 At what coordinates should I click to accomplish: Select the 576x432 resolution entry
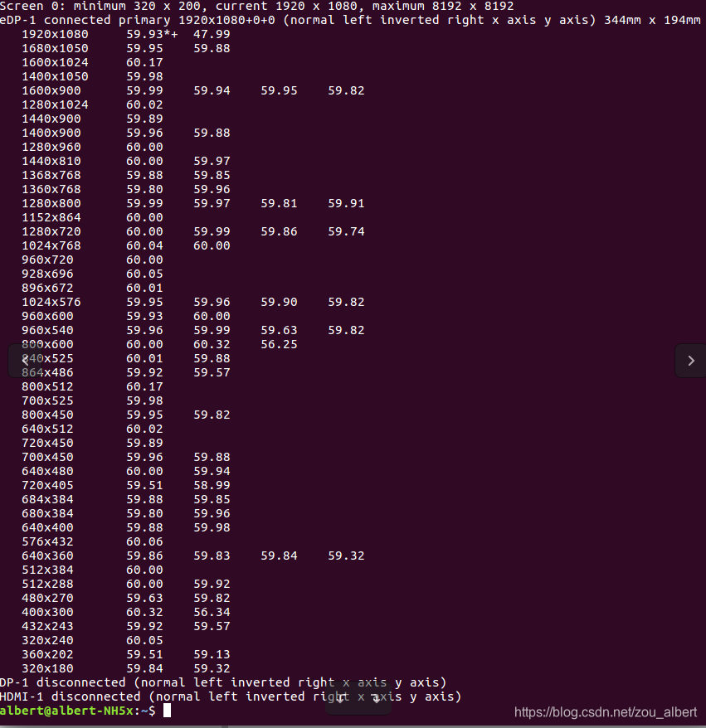coord(47,541)
